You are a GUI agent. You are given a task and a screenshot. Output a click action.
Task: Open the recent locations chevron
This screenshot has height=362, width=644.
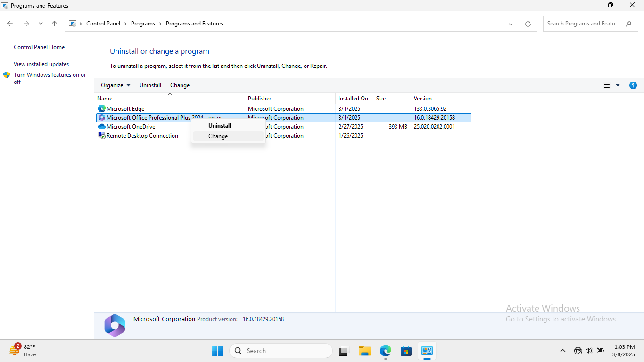[41, 24]
